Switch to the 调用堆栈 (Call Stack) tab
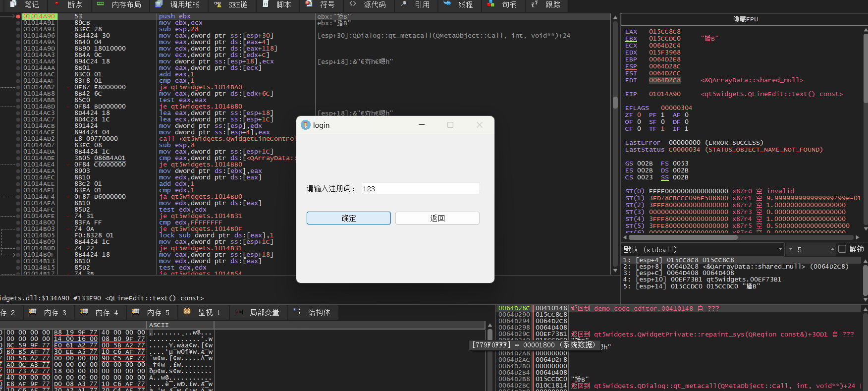This screenshot has height=391, width=868. [178, 5]
